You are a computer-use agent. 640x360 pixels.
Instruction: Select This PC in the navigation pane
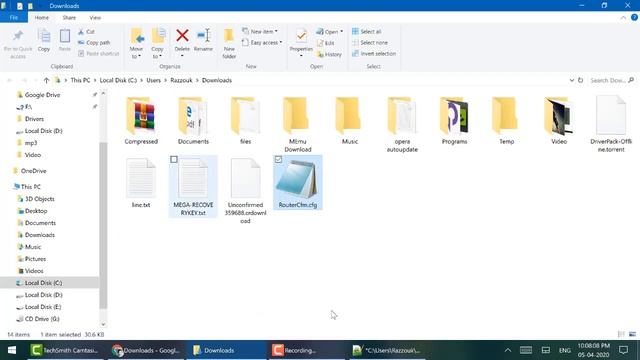pos(31,187)
